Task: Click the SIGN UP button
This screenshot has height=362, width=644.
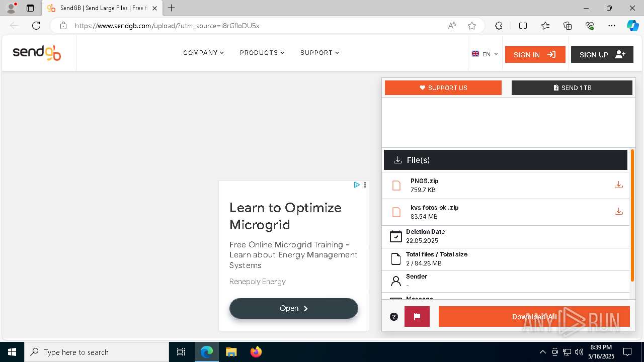Action: pos(602,54)
